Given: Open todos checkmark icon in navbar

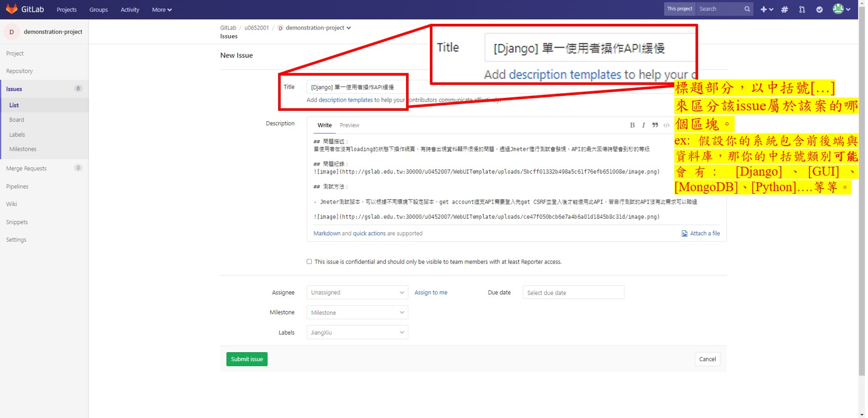Looking at the screenshot, I should pos(819,9).
